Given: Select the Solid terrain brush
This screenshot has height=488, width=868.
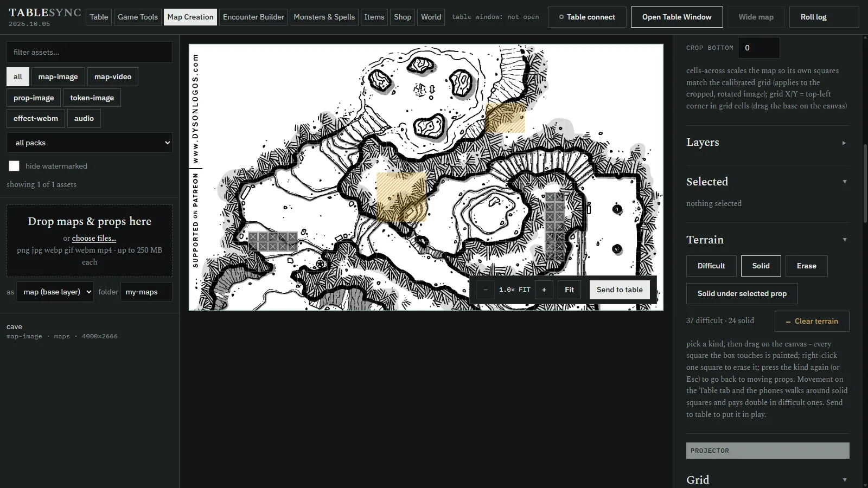Looking at the screenshot, I should coord(761,266).
